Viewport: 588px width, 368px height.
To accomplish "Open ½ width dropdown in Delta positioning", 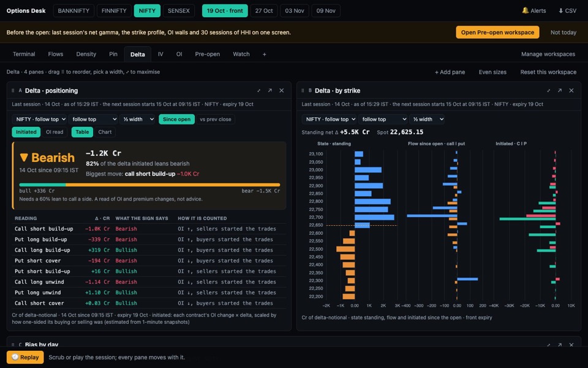I will click(x=138, y=120).
